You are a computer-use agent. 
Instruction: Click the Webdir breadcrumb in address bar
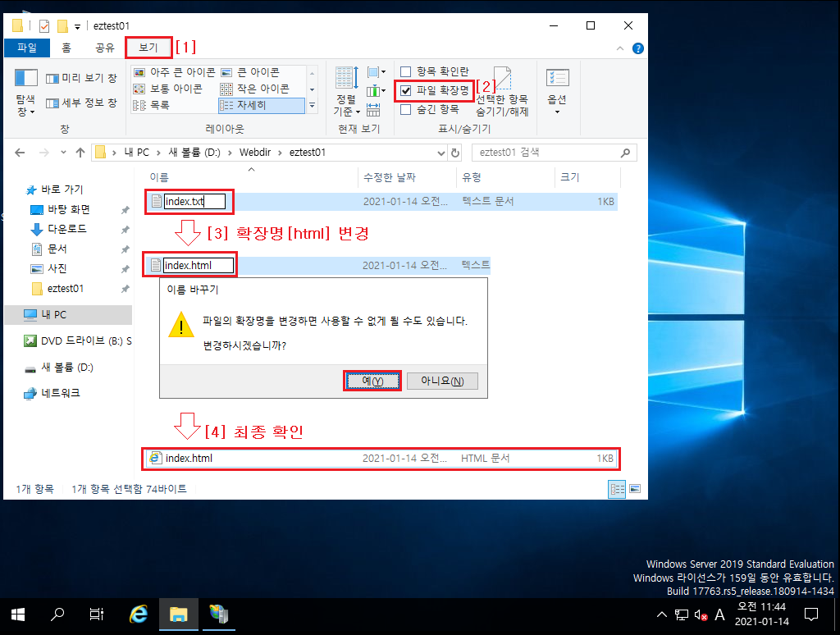[x=255, y=152]
